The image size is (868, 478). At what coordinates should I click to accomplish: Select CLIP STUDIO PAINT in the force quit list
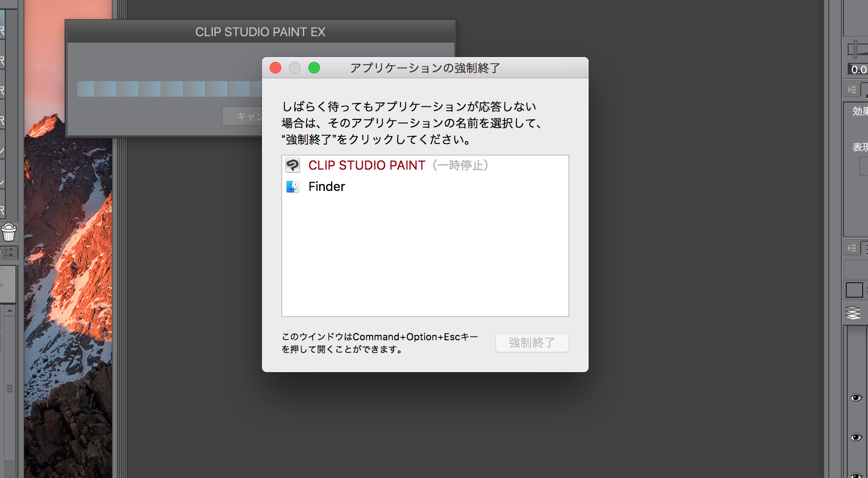tap(425, 165)
